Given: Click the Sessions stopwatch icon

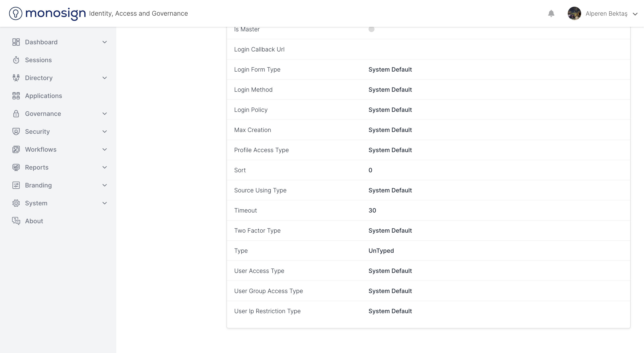Looking at the screenshot, I should click(x=16, y=60).
